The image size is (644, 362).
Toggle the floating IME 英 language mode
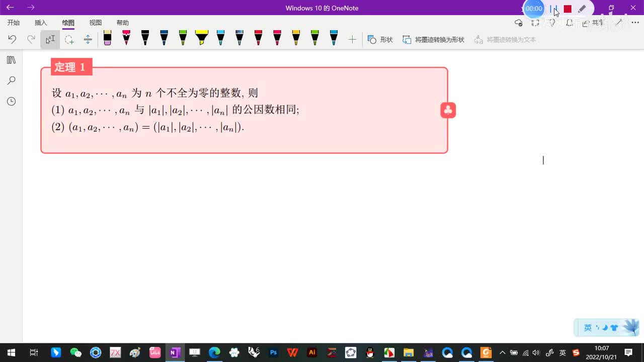[588, 328]
